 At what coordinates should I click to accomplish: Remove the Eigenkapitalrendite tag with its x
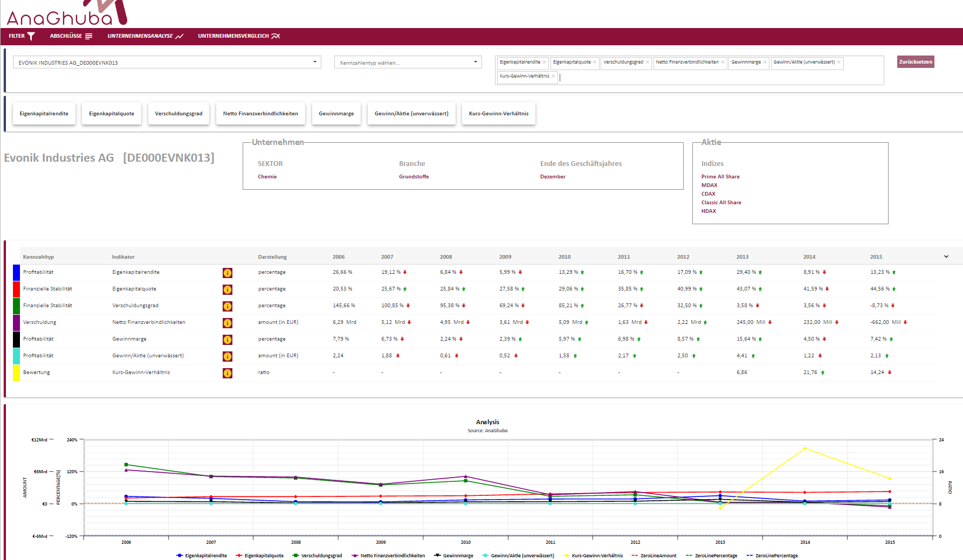(x=544, y=63)
